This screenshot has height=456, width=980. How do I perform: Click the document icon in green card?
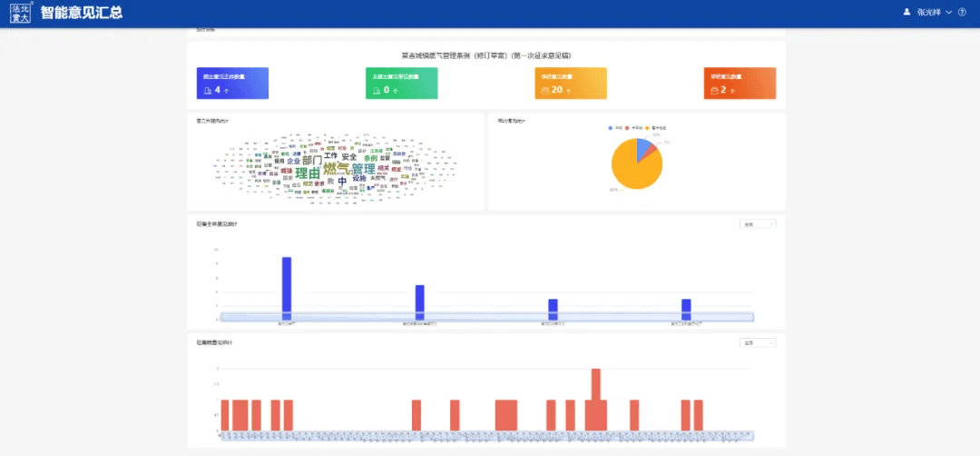[377, 90]
